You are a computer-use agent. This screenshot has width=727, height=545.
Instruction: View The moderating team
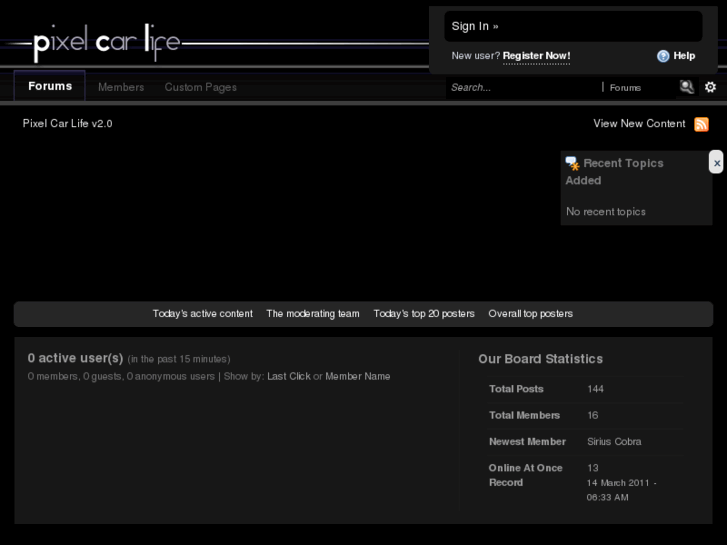[312, 314]
